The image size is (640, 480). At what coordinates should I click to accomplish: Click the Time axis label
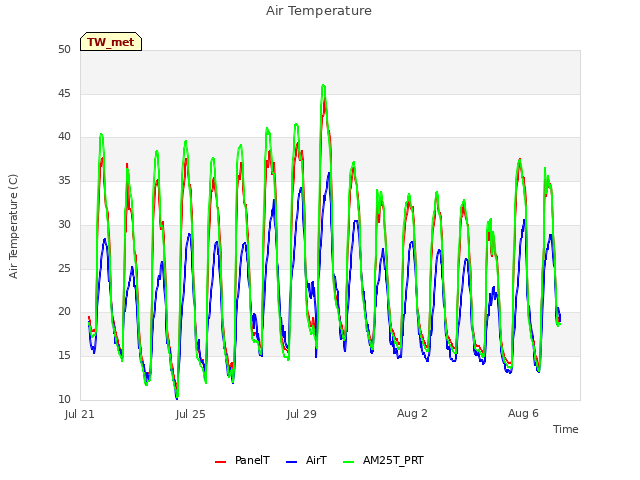pos(565,429)
